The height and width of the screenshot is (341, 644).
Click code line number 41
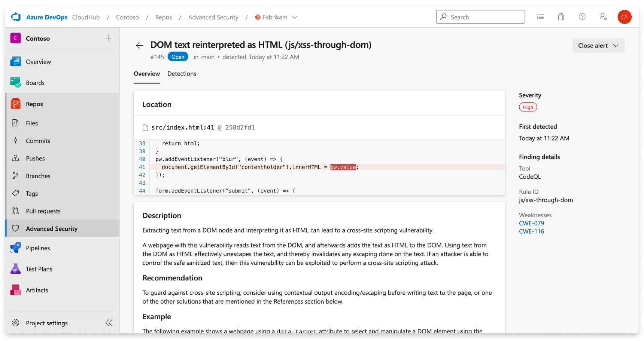click(142, 167)
